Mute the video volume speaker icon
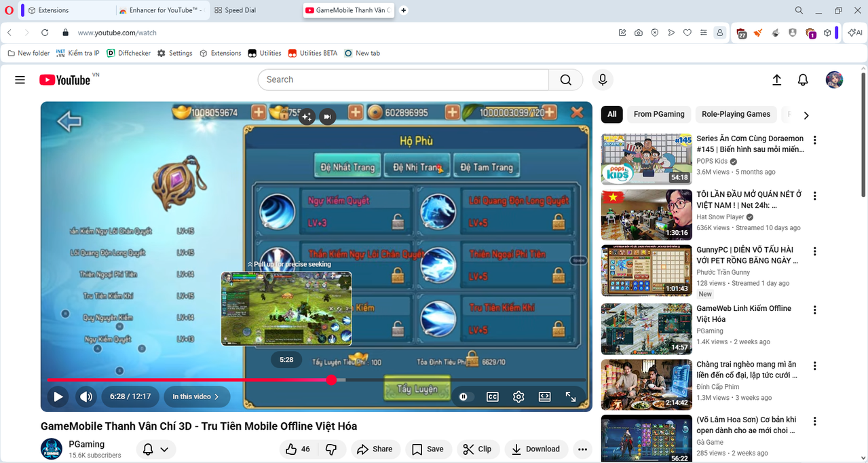 click(x=86, y=397)
